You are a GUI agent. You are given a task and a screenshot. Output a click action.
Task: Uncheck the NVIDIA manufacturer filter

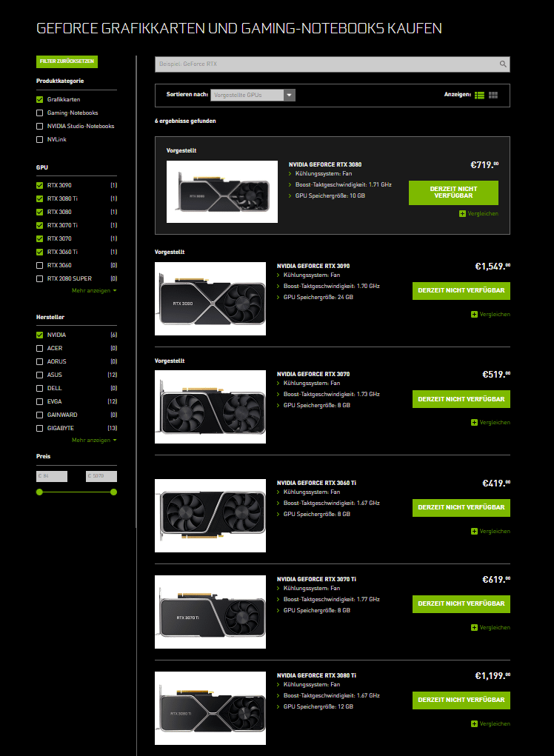pos(39,335)
